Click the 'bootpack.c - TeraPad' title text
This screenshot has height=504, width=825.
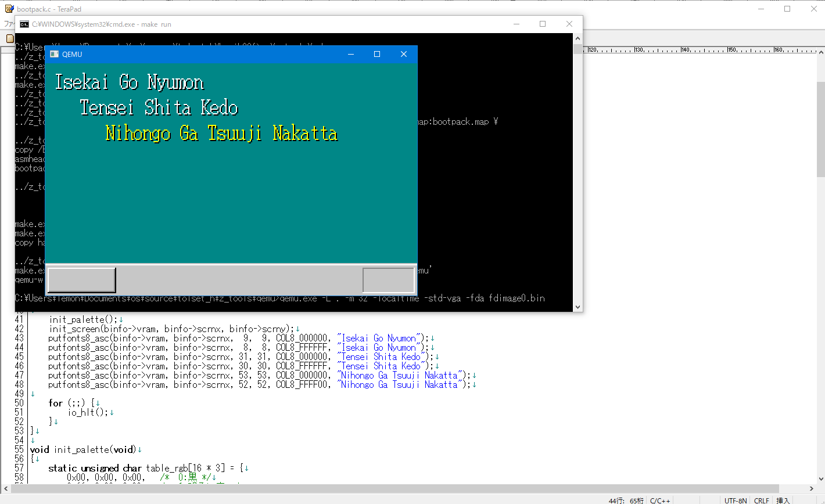point(49,9)
